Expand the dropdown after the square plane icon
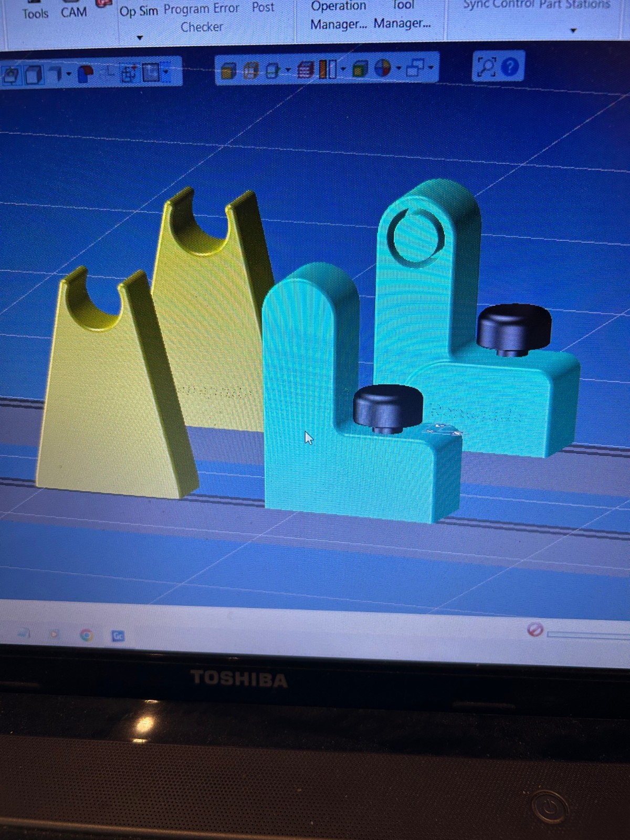This screenshot has height=840, width=630. tap(166, 71)
